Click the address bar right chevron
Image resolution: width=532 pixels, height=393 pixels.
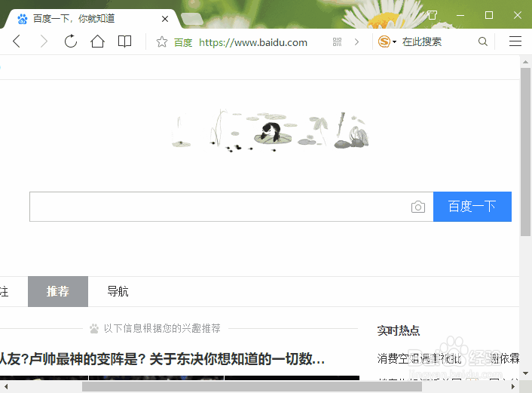(x=356, y=41)
